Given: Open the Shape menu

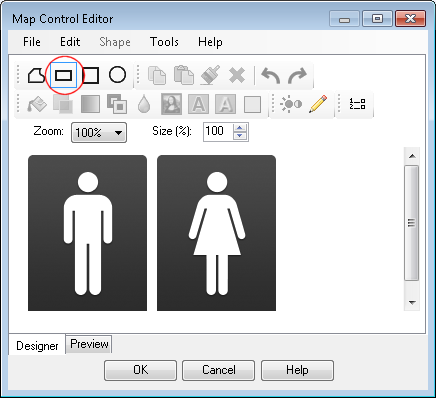Looking at the screenshot, I should click(x=115, y=42).
